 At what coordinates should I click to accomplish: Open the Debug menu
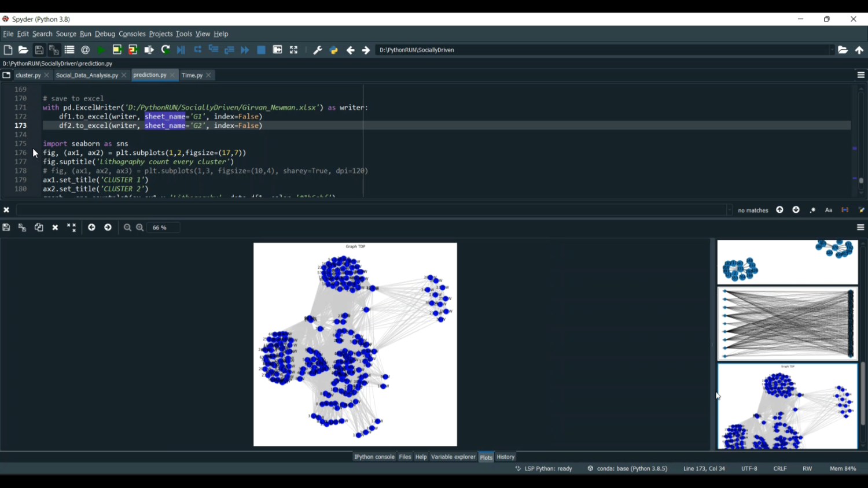point(105,34)
